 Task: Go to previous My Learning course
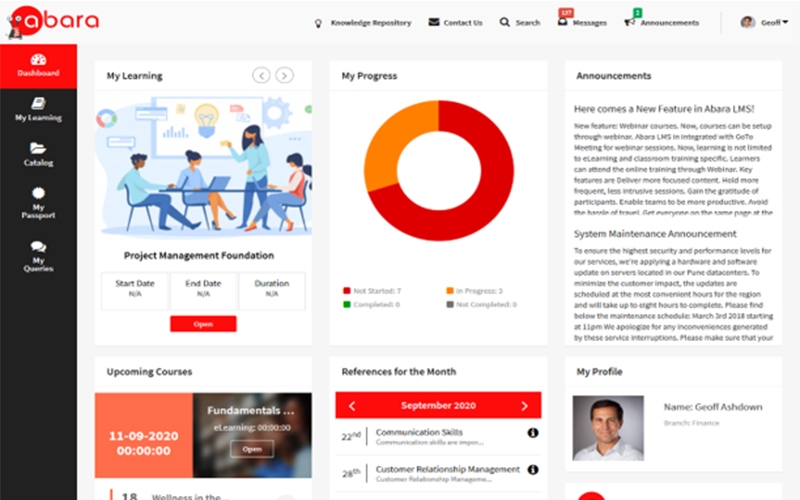(x=261, y=76)
